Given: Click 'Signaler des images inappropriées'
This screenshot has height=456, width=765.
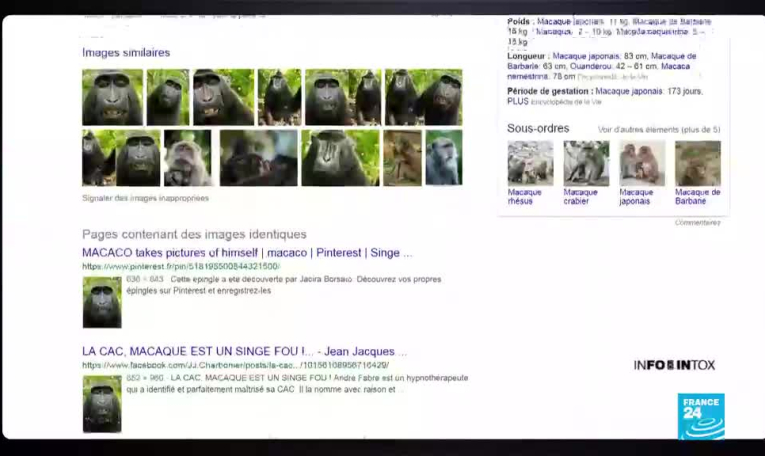Looking at the screenshot, I should 145,198.
